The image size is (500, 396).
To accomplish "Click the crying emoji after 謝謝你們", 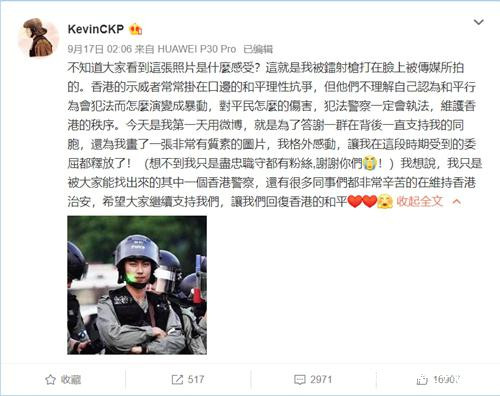I will click(x=370, y=163).
